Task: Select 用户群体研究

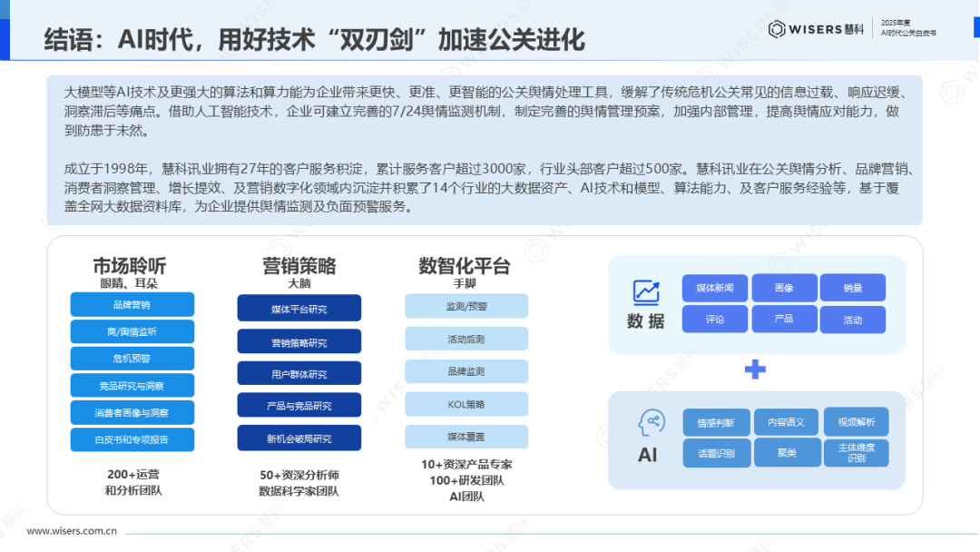Action: click(299, 373)
